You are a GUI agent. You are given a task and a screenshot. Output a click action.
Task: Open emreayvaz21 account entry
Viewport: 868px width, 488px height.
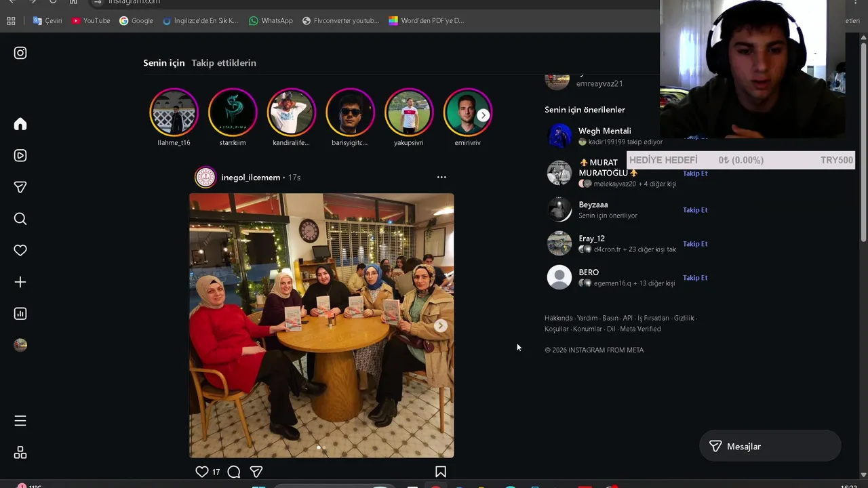click(599, 83)
